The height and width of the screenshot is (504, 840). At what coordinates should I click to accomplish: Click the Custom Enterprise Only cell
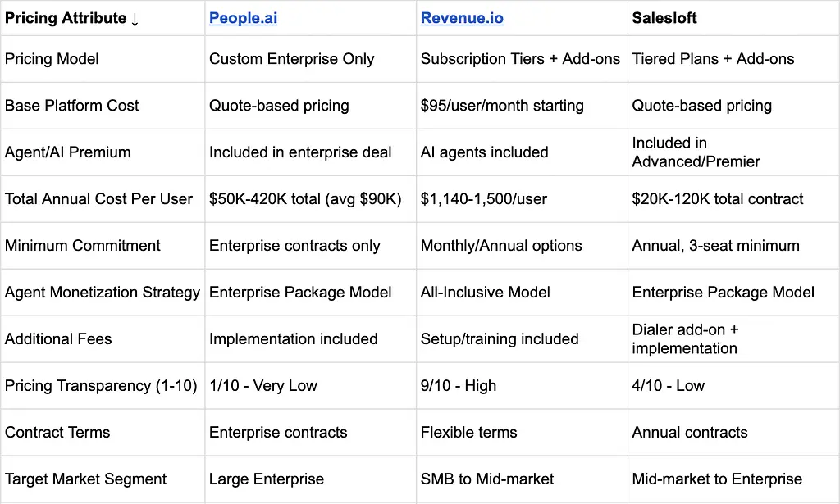point(291,59)
